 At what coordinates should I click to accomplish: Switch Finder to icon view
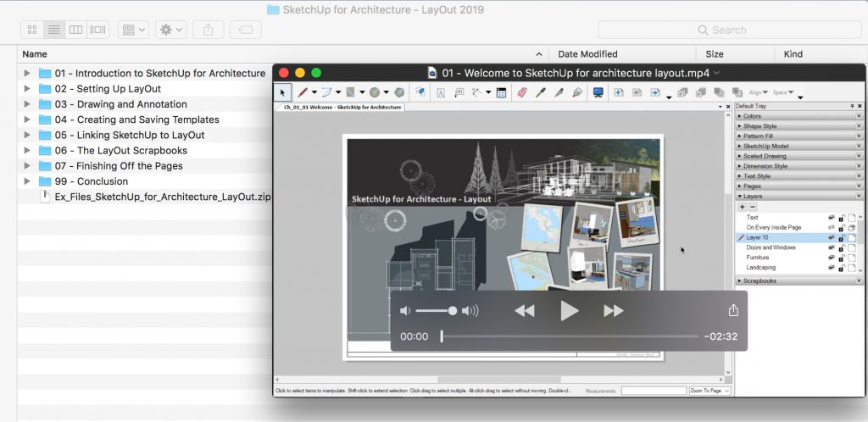(32, 30)
